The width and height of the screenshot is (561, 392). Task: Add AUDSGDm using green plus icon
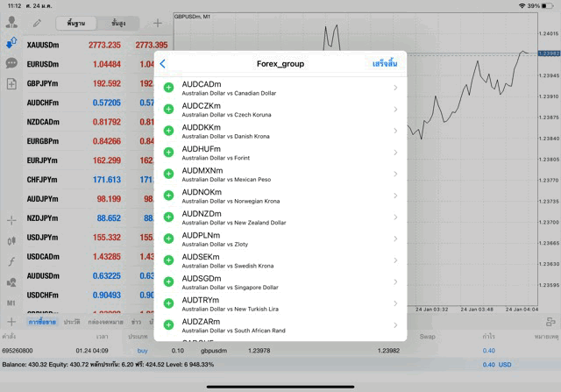coord(169,282)
